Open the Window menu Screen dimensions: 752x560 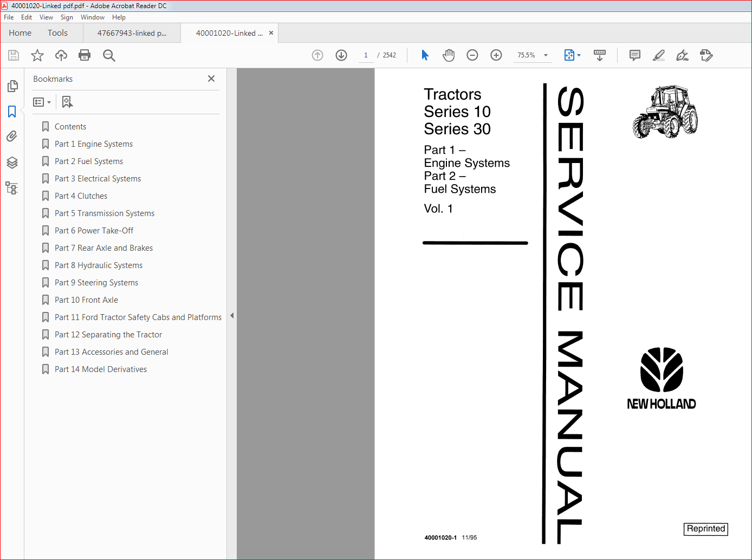click(x=93, y=17)
